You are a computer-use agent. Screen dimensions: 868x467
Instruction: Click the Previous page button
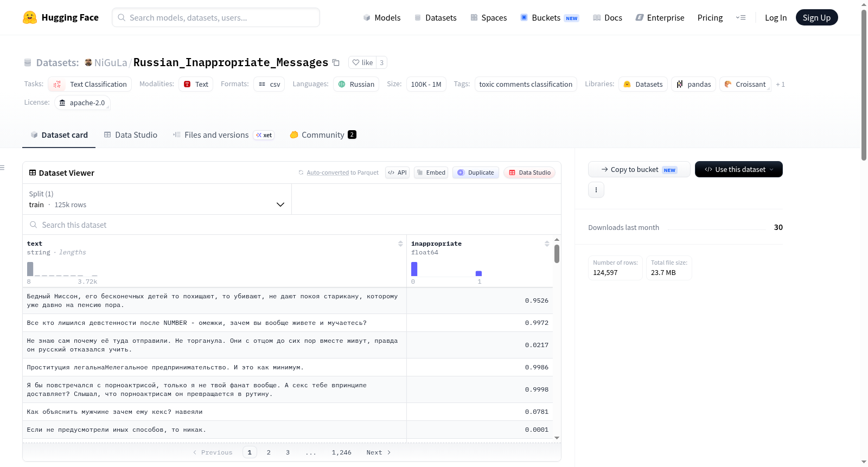click(x=213, y=452)
